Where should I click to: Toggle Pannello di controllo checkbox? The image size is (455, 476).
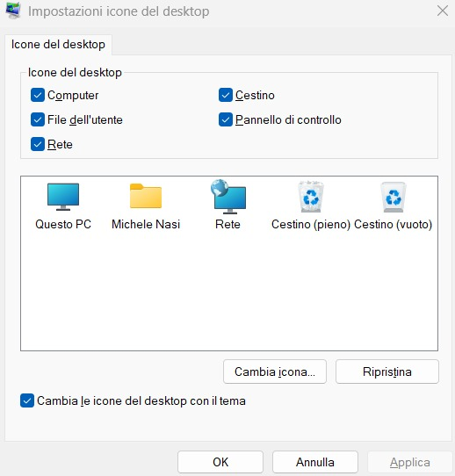point(226,119)
